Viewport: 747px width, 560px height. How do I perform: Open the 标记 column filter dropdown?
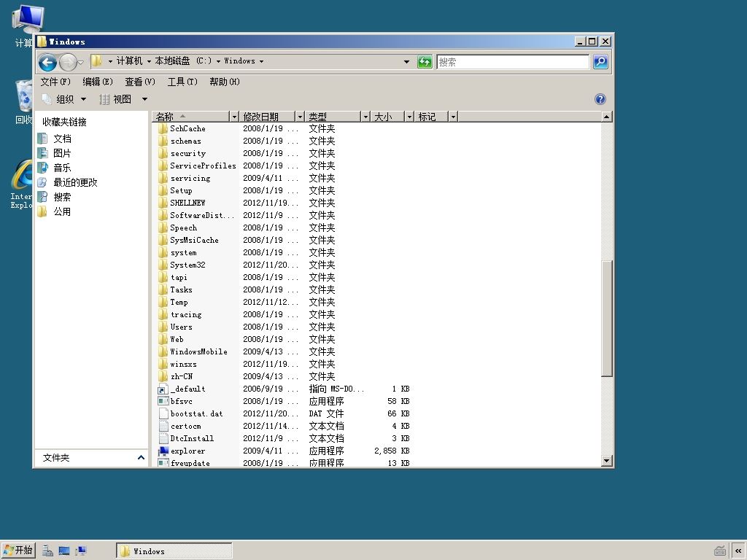pos(454,117)
